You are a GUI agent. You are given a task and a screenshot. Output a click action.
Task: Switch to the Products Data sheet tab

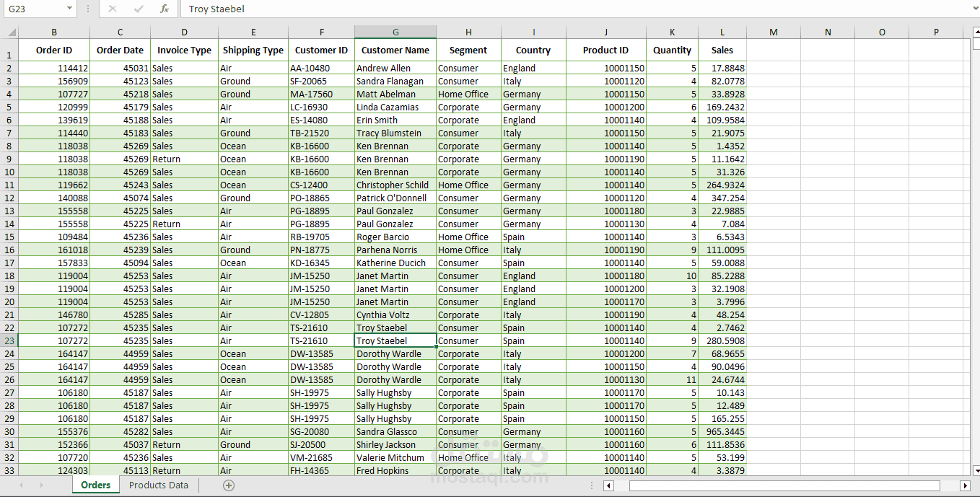(159, 485)
